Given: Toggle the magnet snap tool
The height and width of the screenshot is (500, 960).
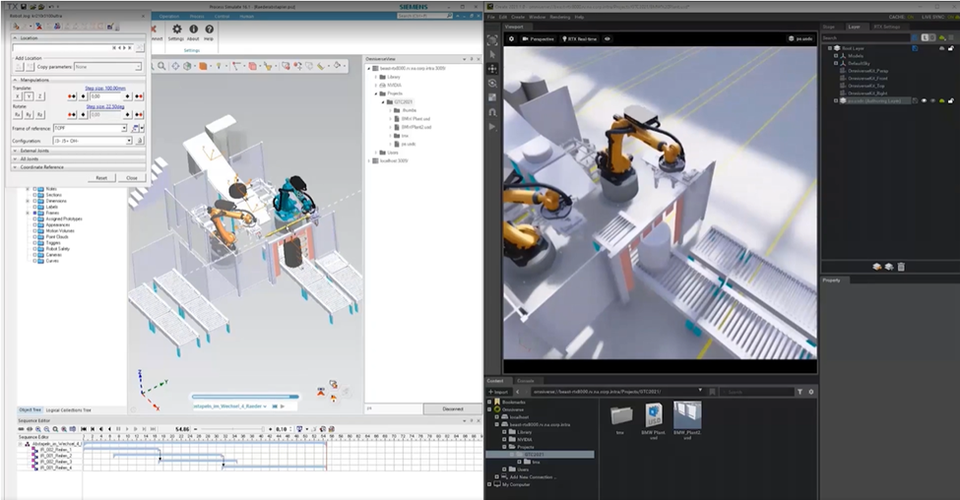Looking at the screenshot, I should (492, 113).
